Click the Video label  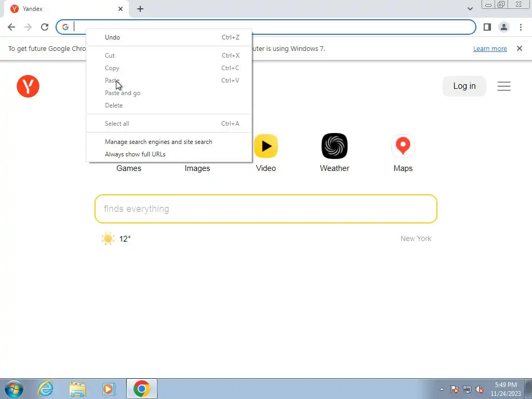pos(266,168)
